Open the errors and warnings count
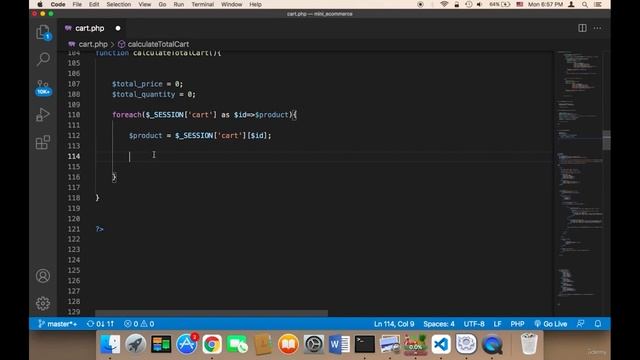 pos(139,324)
